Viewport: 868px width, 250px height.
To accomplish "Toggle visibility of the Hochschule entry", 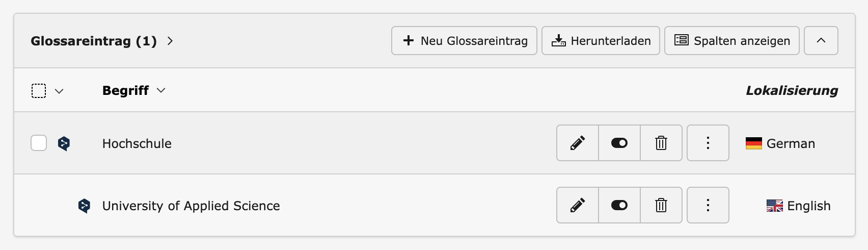I will pyautogui.click(x=619, y=143).
